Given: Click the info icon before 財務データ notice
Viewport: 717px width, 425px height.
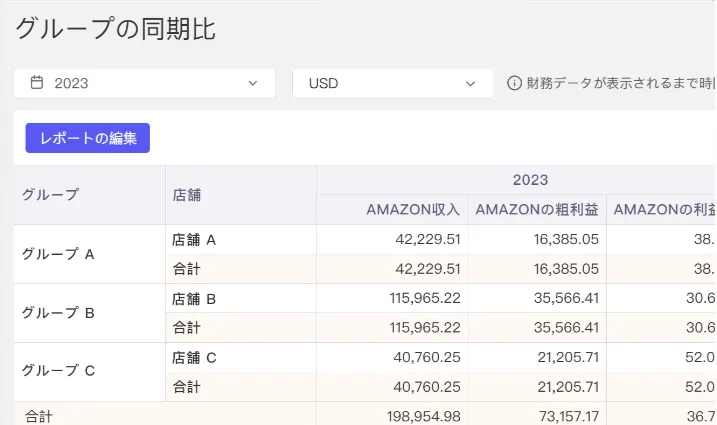Looking at the screenshot, I should [514, 83].
